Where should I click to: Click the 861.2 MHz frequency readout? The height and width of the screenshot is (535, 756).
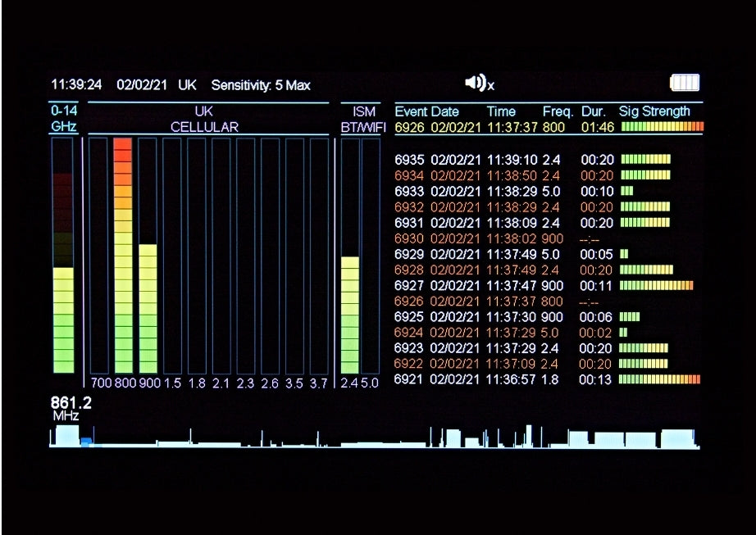tap(71, 410)
